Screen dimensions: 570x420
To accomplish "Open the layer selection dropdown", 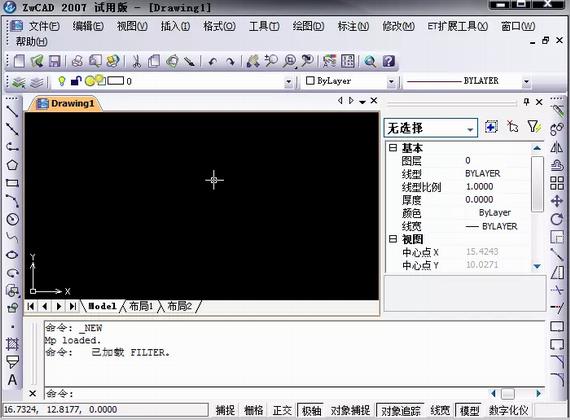I will [x=288, y=82].
